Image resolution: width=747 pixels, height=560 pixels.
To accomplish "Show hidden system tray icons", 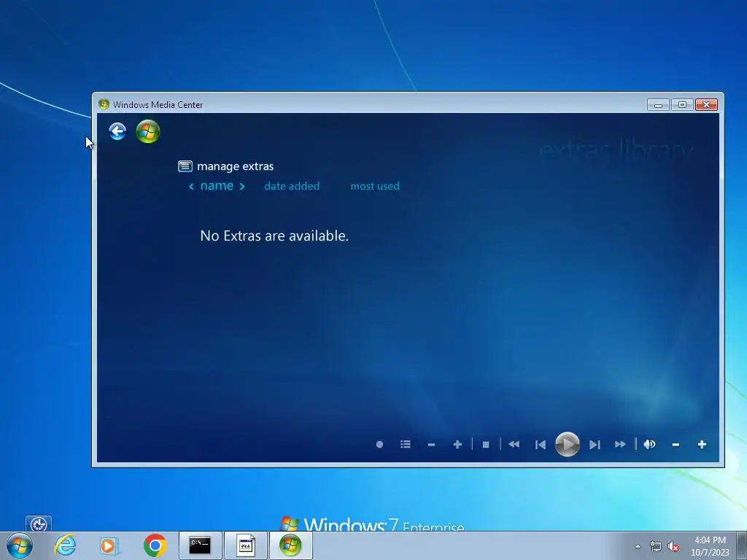I will pyautogui.click(x=638, y=546).
